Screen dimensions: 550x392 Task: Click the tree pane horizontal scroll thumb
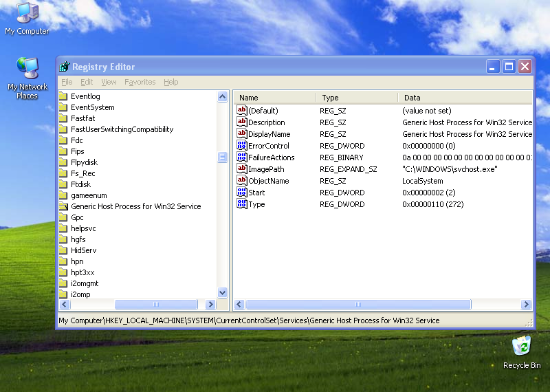(156, 304)
